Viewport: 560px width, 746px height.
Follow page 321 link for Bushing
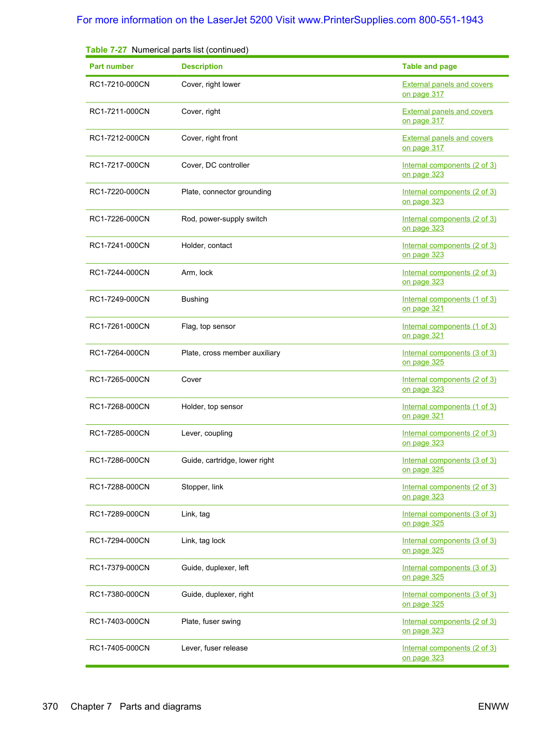point(449,304)
